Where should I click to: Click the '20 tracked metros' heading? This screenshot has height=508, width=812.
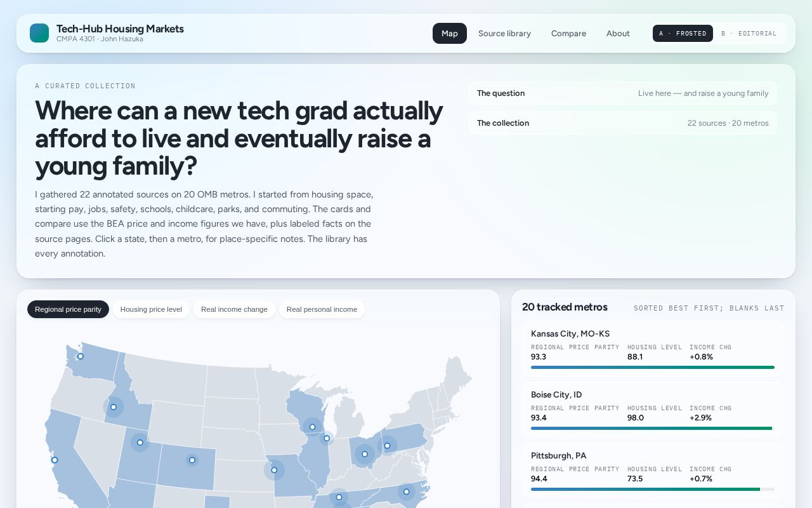click(565, 307)
